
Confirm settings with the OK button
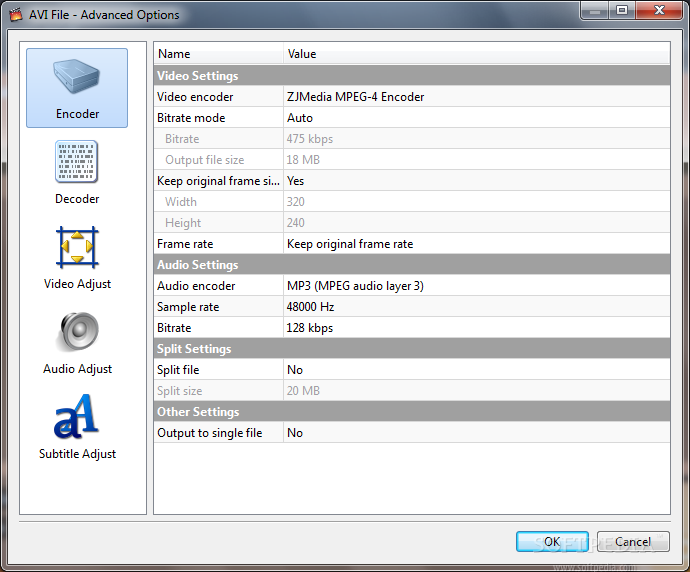click(552, 541)
